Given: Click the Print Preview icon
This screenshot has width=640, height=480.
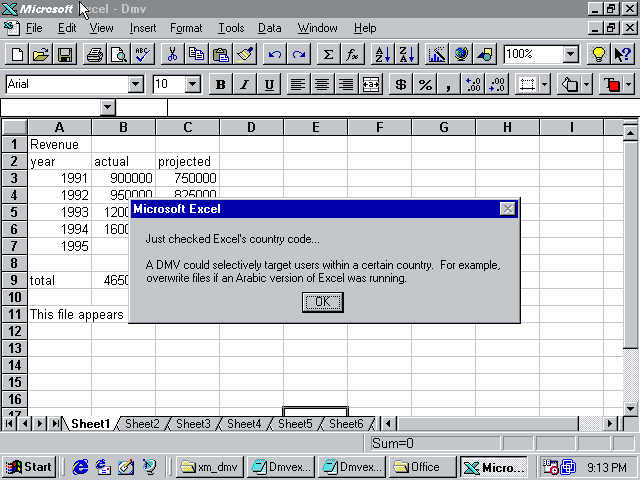Looking at the screenshot, I should (119, 54).
